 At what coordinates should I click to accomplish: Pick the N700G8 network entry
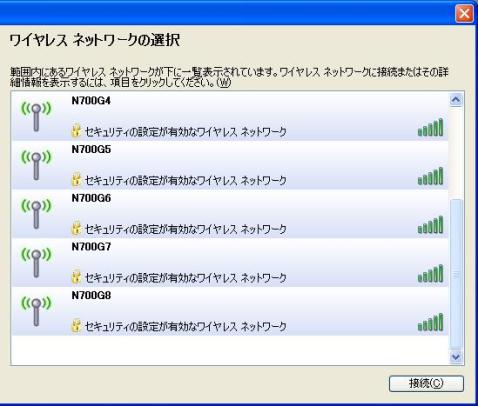click(230, 311)
